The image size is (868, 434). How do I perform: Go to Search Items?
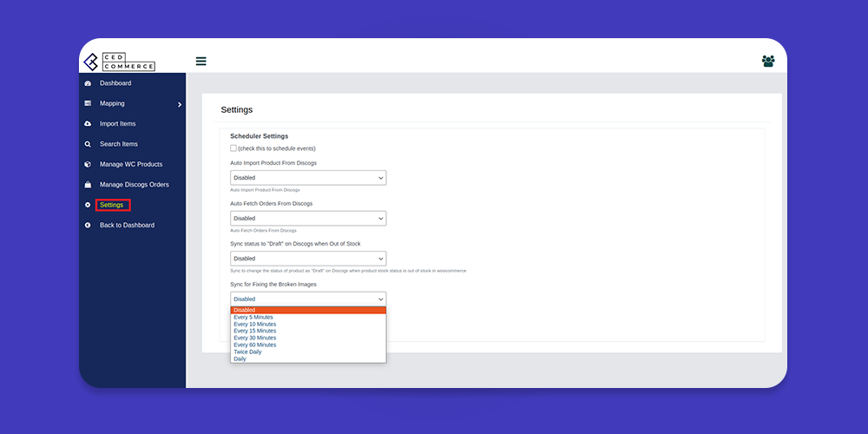(x=118, y=144)
